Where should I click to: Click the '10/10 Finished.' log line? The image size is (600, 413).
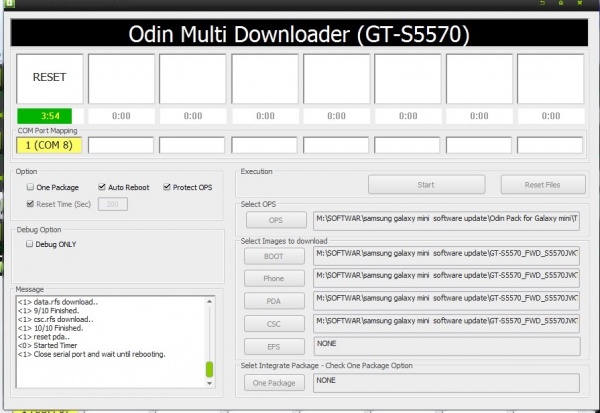pyautogui.click(x=50, y=328)
